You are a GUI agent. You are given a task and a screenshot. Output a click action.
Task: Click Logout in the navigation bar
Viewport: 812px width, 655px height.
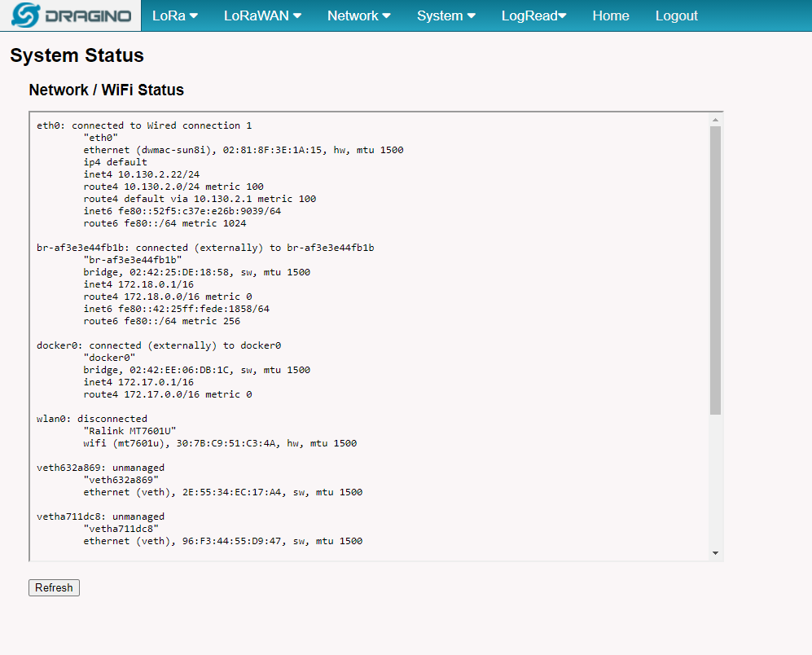(676, 15)
